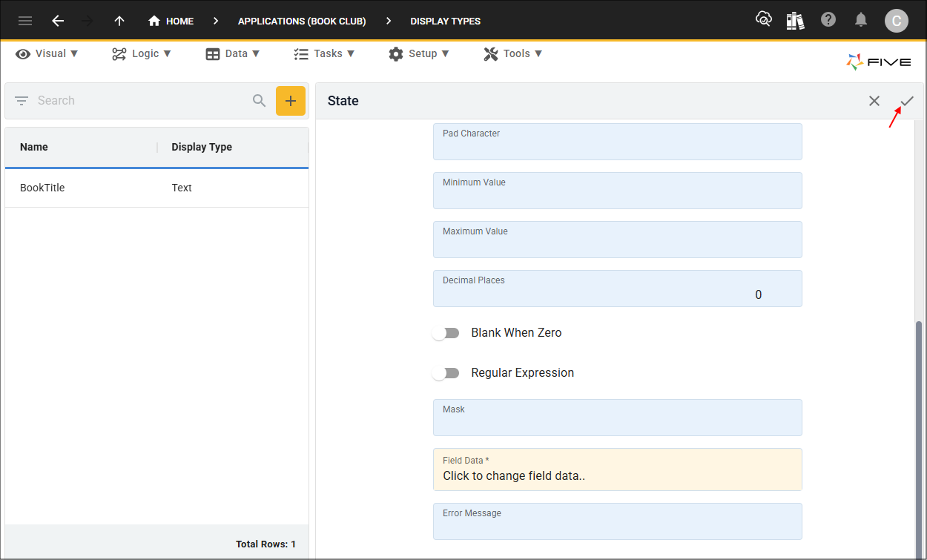This screenshot has height=560, width=927.
Task: Open the Tools menu
Action: (513, 53)
